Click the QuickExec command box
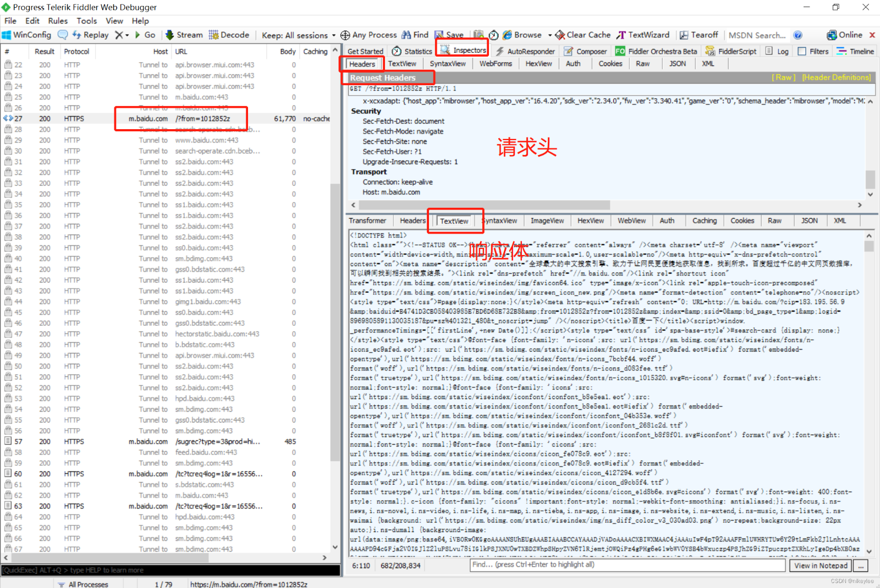Viewport: 880px width, 588px height. [170, 570]
